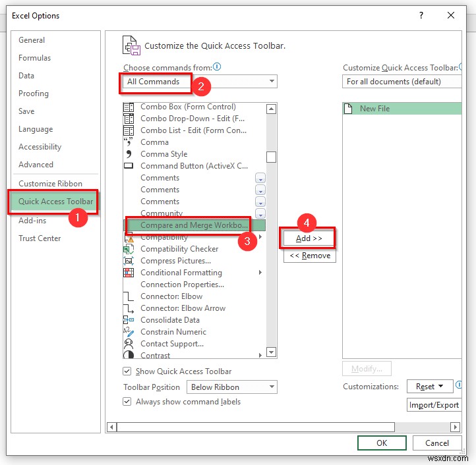Screen dimensions: 476x465
Task: Click the Compress Pictures icon
Action: coord(129,261)
